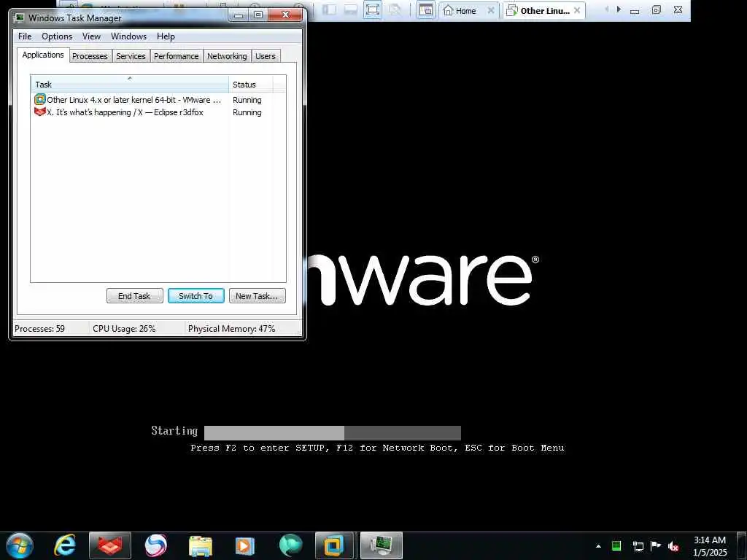The image size is (747, 560).
Task: Click the VMware thumbnail bar toolbar icon
Action: [x=351, y=10]
